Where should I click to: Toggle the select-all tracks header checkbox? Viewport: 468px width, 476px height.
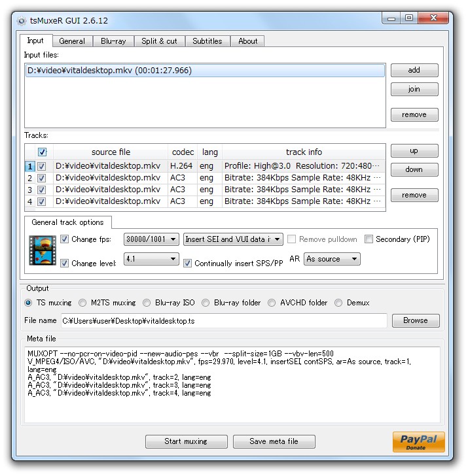43,152
